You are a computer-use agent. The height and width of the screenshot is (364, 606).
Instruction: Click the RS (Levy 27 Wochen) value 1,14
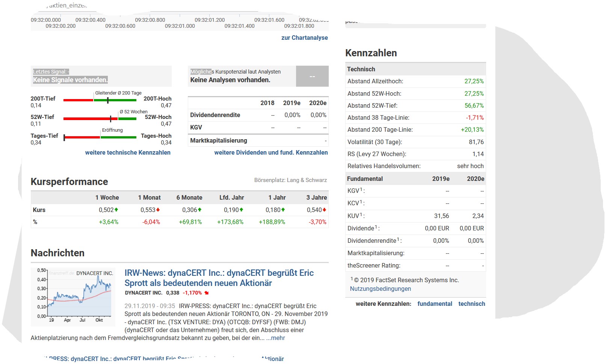[478, 154]
